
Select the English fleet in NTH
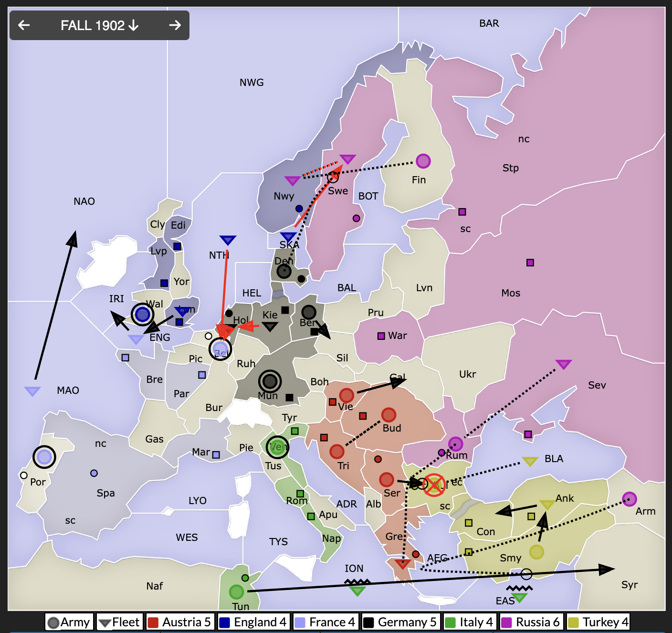point(228,240)
